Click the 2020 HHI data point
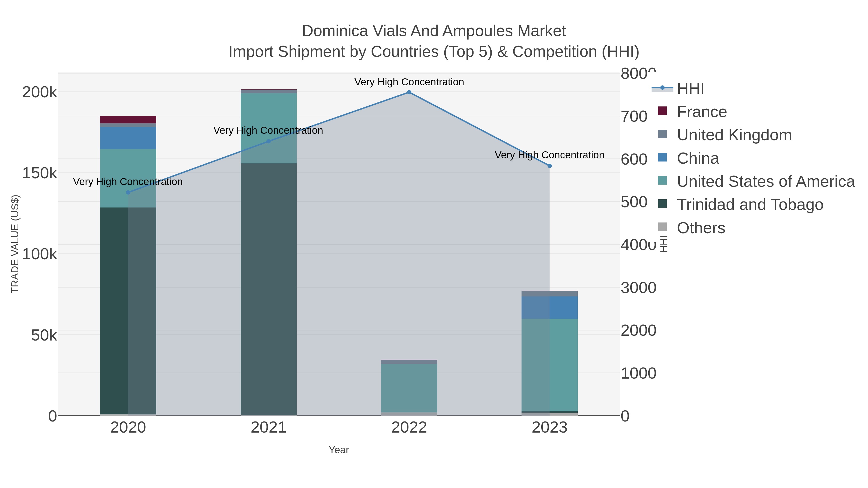Image resolution: width=868 pixels, height=488 pixels. pos(128,193)
